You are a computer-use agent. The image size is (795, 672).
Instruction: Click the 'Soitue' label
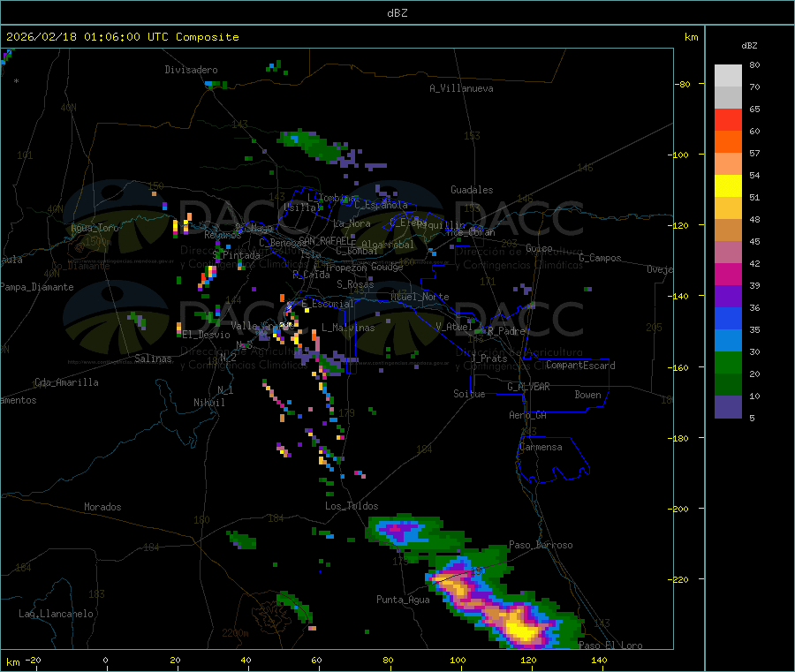click(x=469, y=394)
